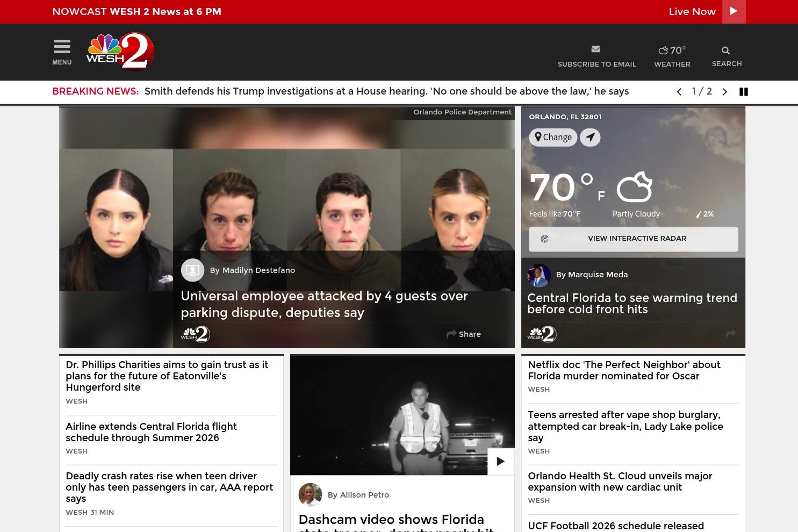Screen dimensions: 798x532
Task: Open Teens arrested vape shop burglary story
Action: click(626, 426)
